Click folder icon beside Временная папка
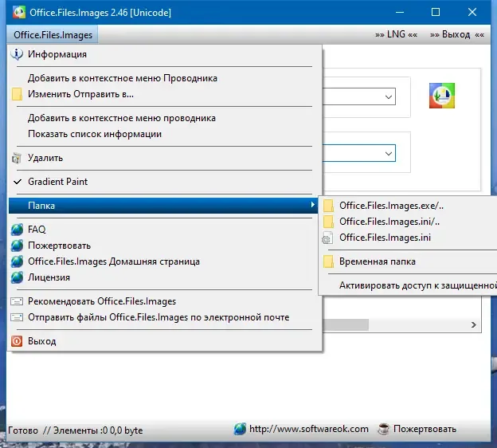This screenshot has width=497, height=448. [x=328, y=261]
